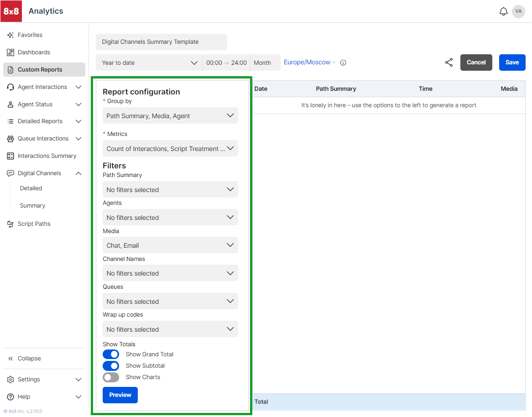Turn off Show Subtotal
This screenshot has width=532, height=417.
111,365
